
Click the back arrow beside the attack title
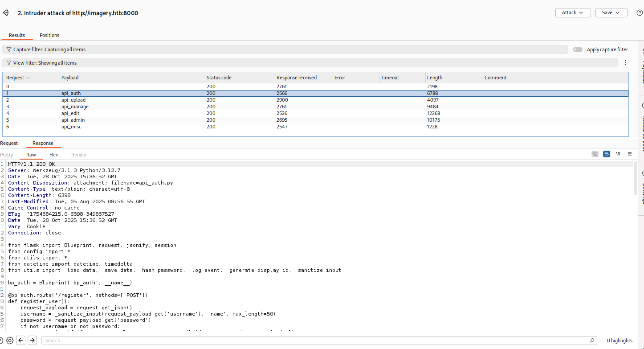point(6,13)
